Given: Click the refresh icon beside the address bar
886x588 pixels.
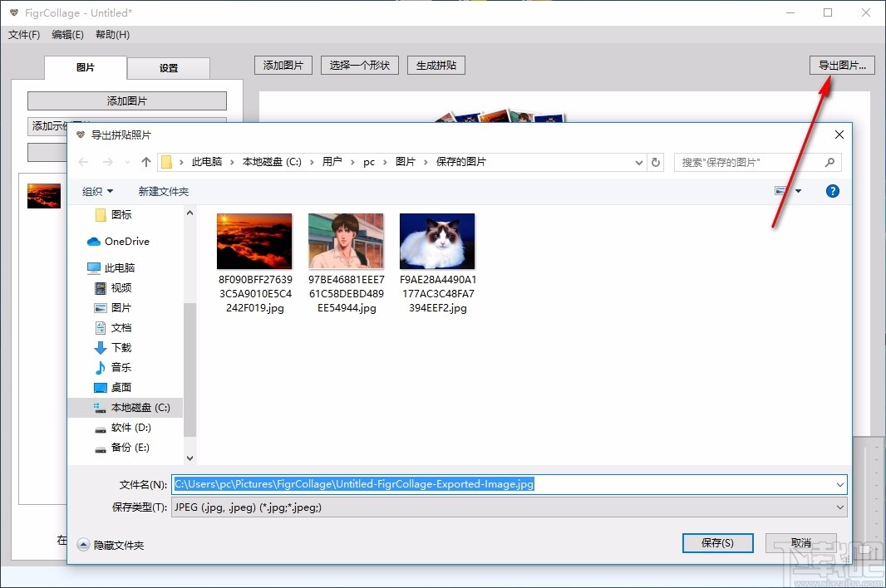Looking at the screenshot, I should coord(656,161).
